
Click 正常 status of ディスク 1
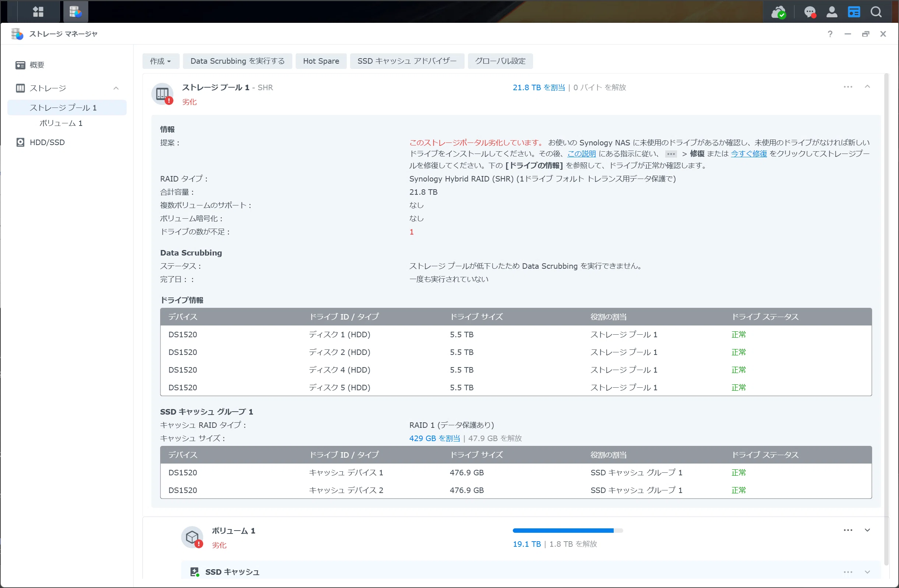738,334
